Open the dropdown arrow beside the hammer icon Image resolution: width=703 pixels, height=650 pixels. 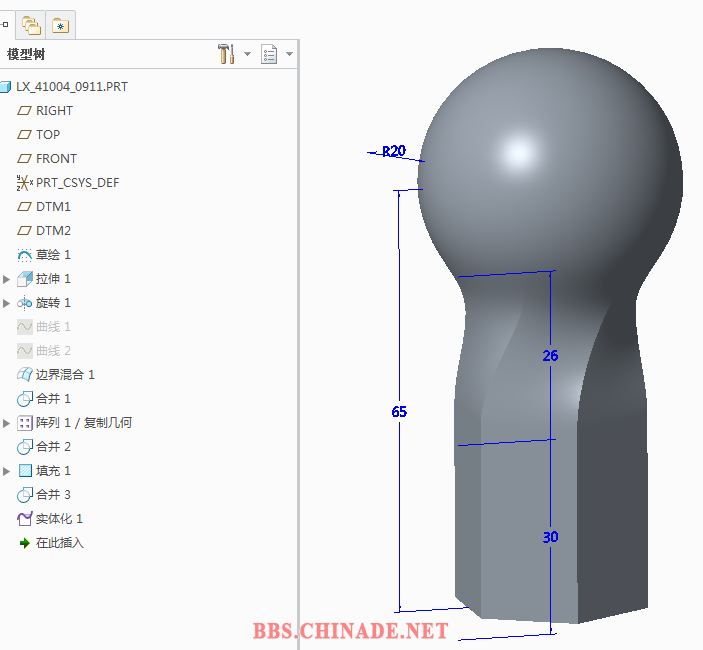tap(247, 54)
